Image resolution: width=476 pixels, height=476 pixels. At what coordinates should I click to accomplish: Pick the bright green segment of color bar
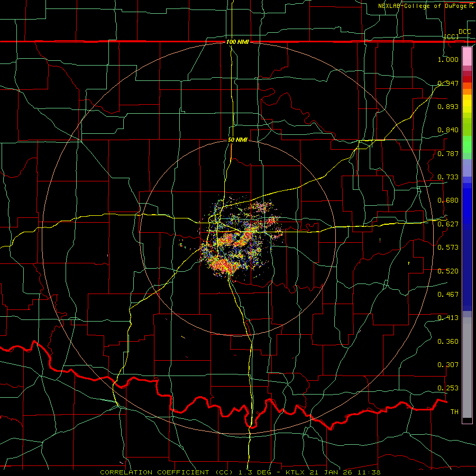tap(467, 144)
